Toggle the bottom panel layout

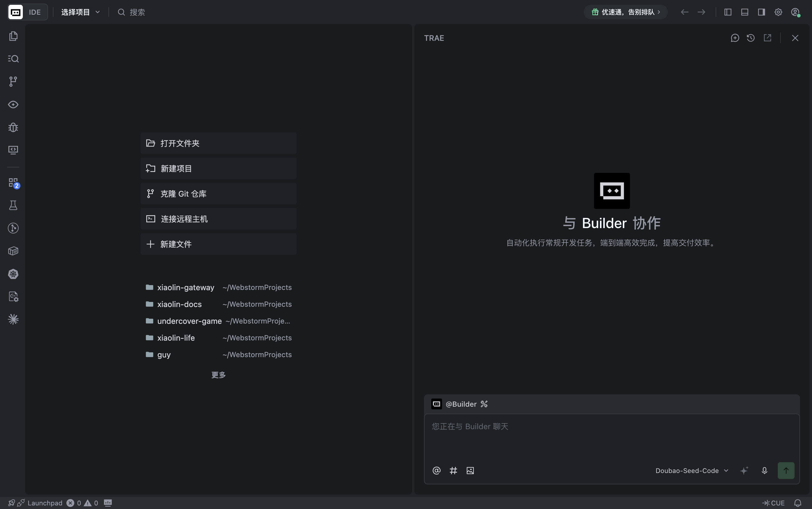coord(745,12)
